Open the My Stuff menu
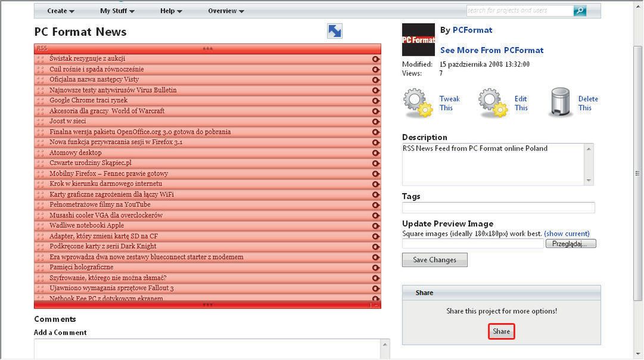This screenshot has width=644, height=360. click(117, 11)
